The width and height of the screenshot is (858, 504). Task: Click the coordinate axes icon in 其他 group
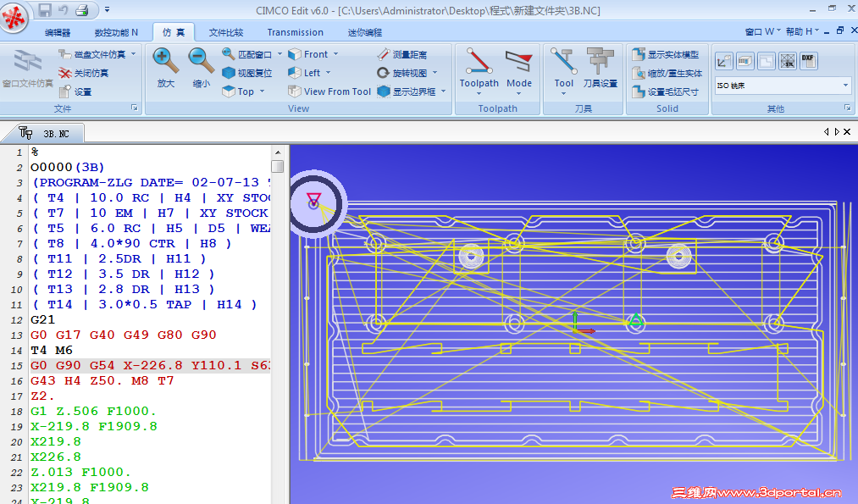[724, 61]
